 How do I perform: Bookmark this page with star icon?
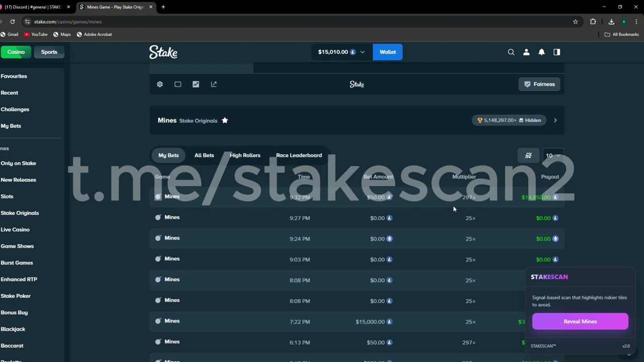(x=576, y=22)
